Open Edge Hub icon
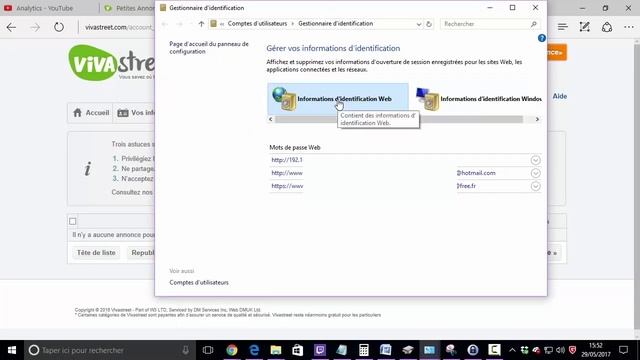This screenshot has width=640, height=360. pos(562,27)
